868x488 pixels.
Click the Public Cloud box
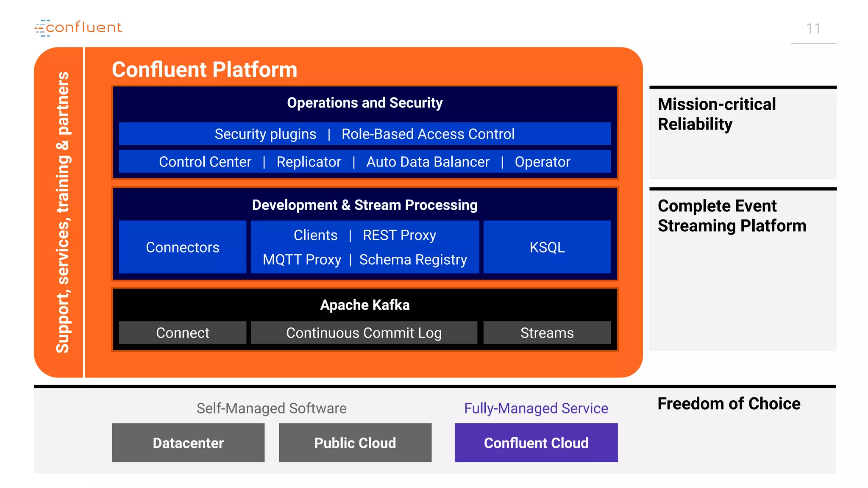pyautogui.click(x=355, y=443)
